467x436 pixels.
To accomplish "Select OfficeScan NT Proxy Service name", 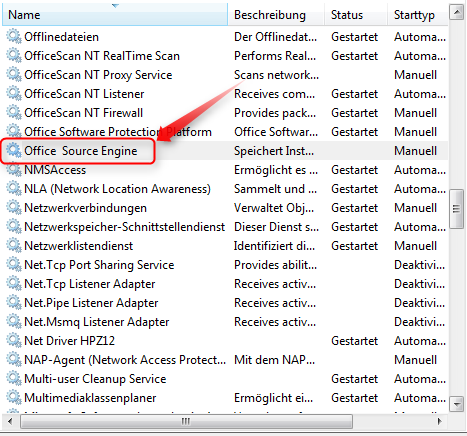I will [x=98, y=75].
